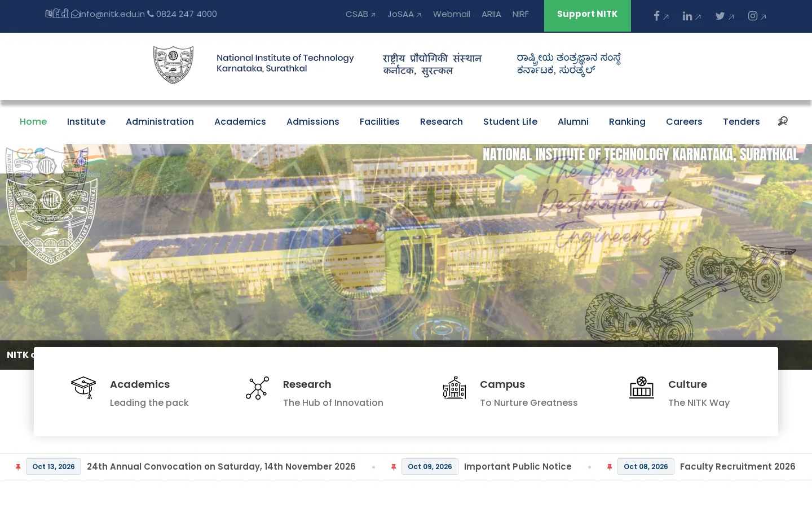Click the Academics graduation cap icon
This screenshot has height=508, width=812.
[x=83, y=388]
